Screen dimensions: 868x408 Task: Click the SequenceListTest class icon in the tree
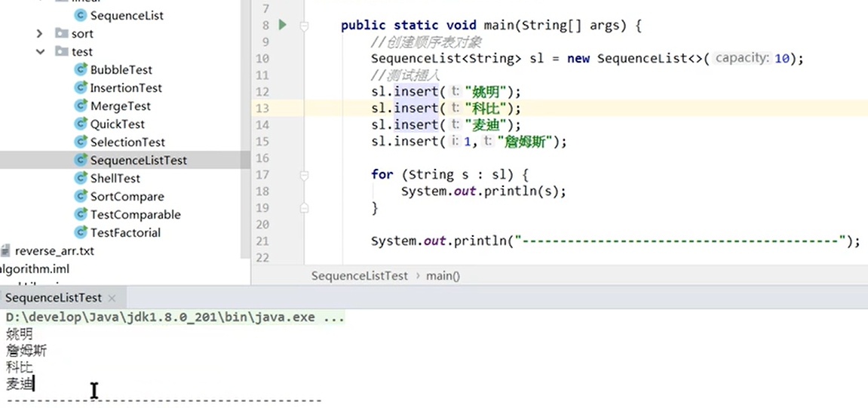pyautogui.click(x=81, y=160)
